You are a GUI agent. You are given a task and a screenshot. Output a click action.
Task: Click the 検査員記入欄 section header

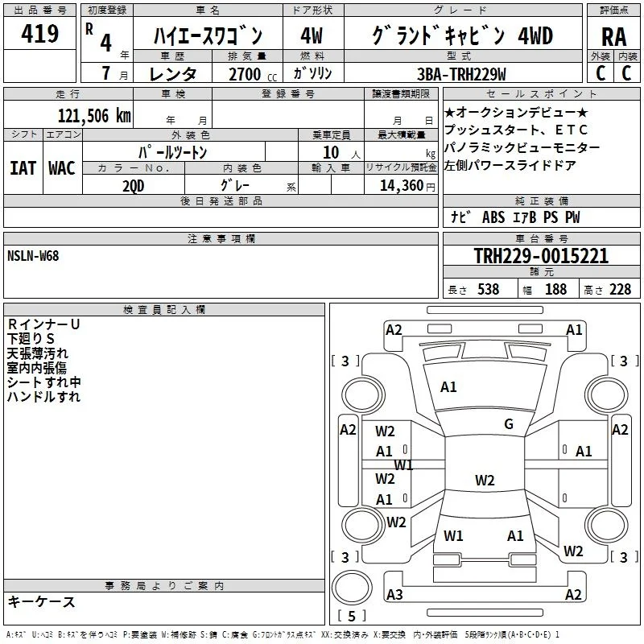(x=164, y=310)
